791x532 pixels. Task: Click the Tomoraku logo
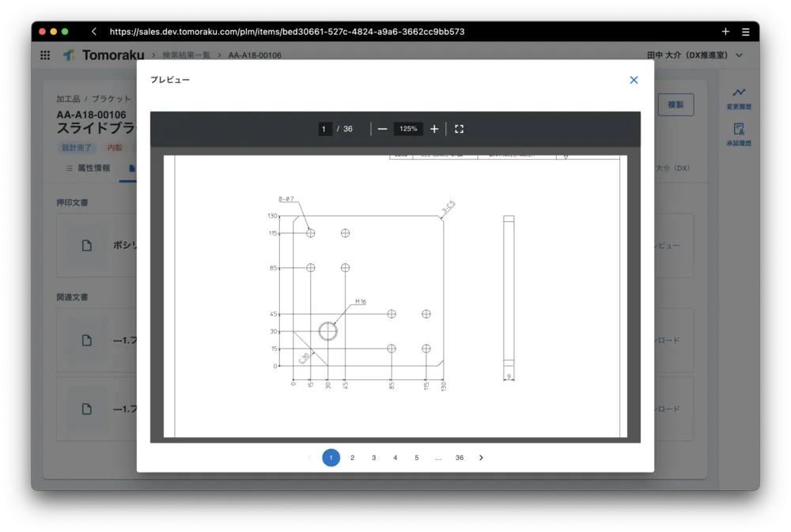pos(104,55)
